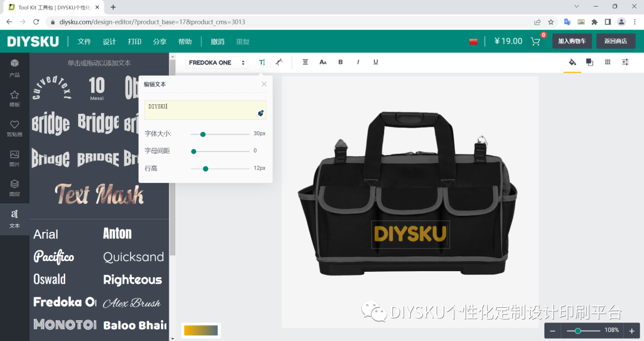Open the shopping cart icon

[535, 41]
